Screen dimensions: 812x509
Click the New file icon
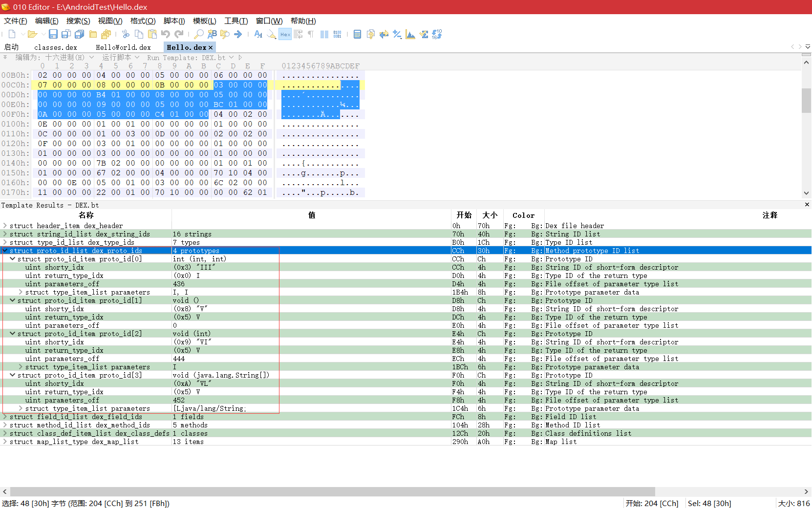(12, 34)
